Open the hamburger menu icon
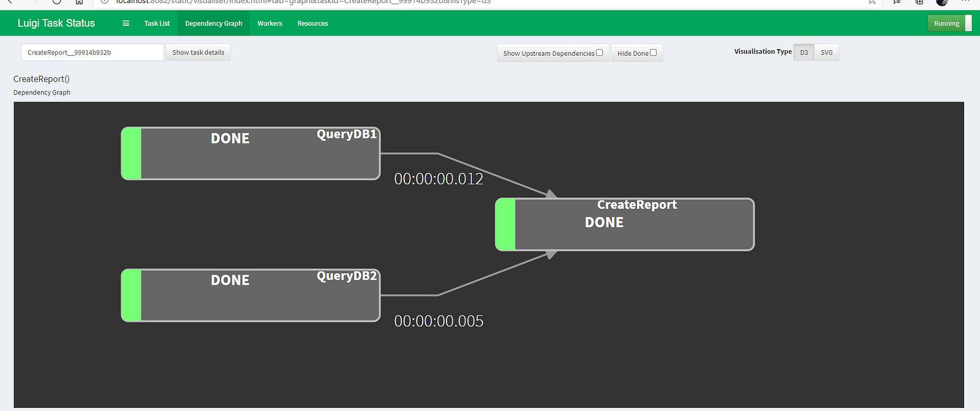 click(126, 23)
